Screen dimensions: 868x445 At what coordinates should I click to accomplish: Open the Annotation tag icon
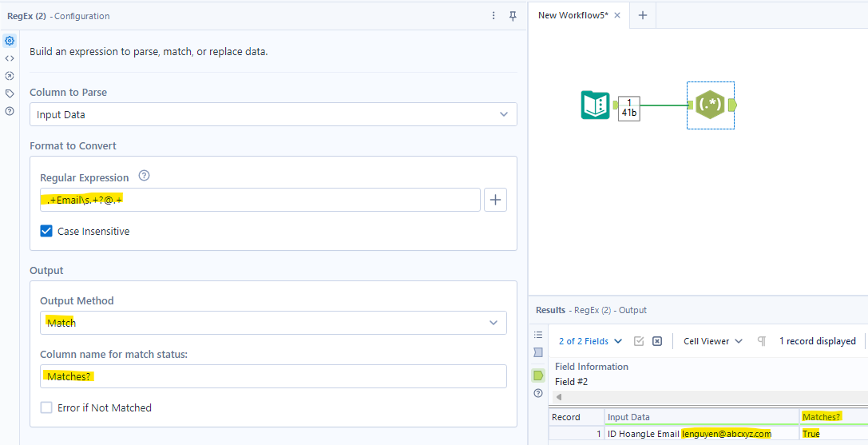pyautogui.click(x=10, y=93)
